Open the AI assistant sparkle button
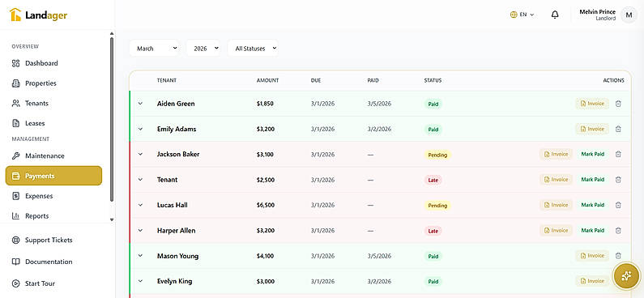Viewport: 644px width, 298px height. [626, 276]
